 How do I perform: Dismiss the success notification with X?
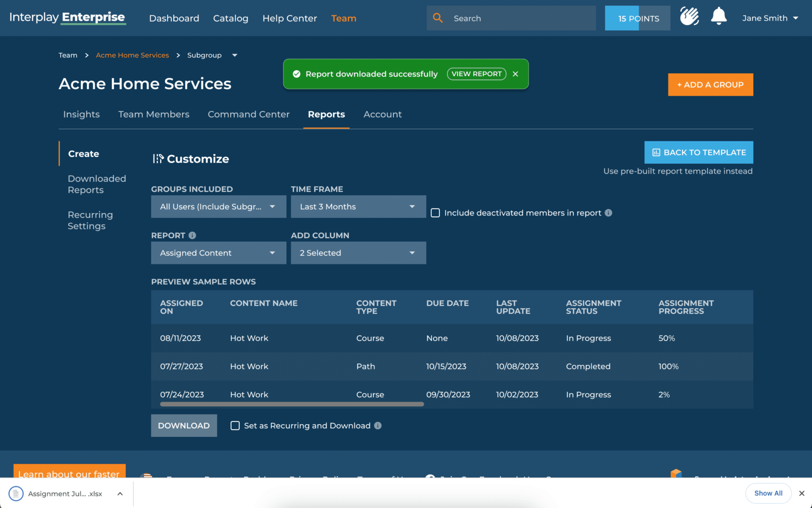(515, 74)
